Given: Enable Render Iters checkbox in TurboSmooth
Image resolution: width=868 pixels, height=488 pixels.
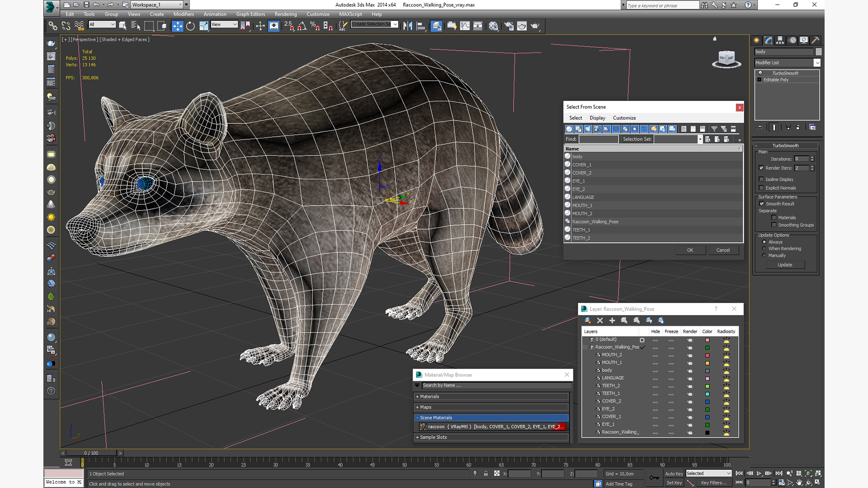Looking at the screenshot, I should [761, 168].
